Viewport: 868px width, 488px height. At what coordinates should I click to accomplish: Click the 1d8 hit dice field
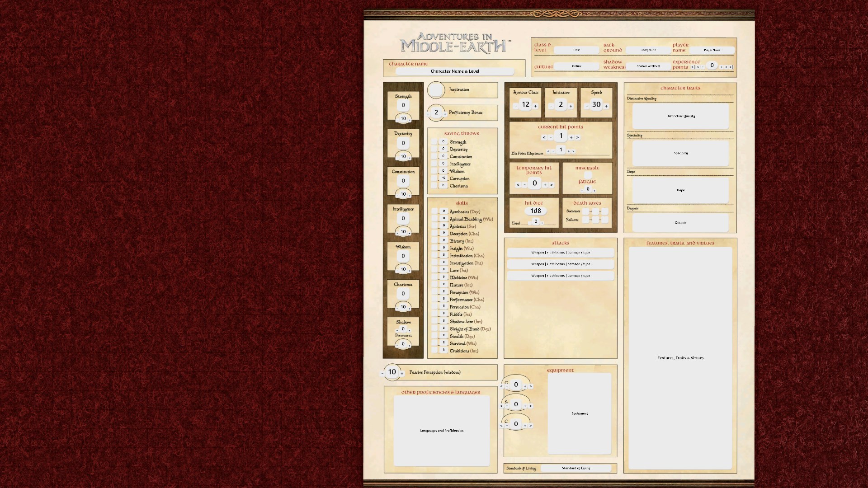[x=536, y=211]
